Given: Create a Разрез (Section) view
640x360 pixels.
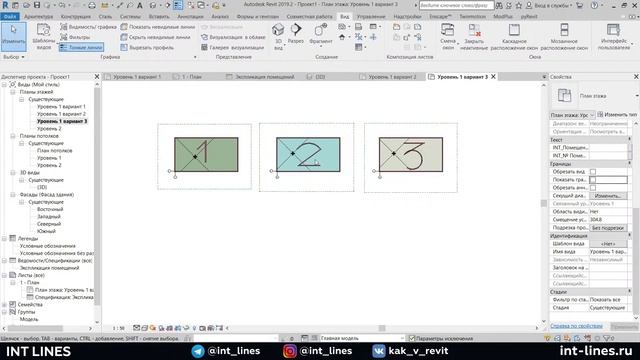Looking at the screenshot, I should click(x=296, y=34).
